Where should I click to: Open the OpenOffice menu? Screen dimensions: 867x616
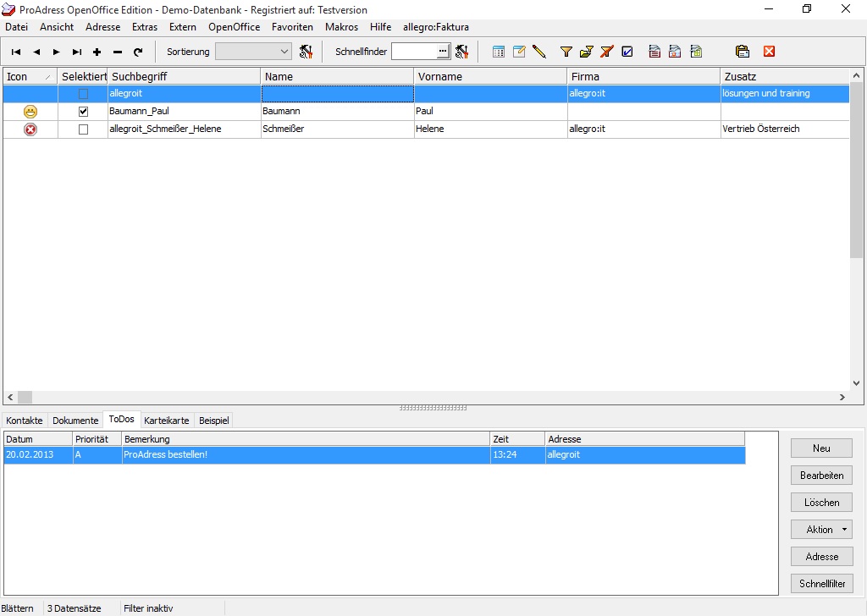[234, 27]
